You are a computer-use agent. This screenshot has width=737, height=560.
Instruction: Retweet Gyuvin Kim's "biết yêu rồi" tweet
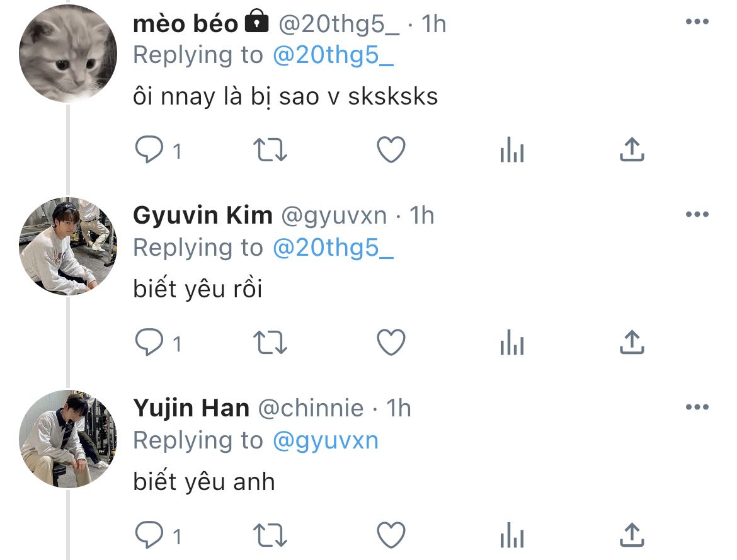pyautogui.click(x=270, y=343)
